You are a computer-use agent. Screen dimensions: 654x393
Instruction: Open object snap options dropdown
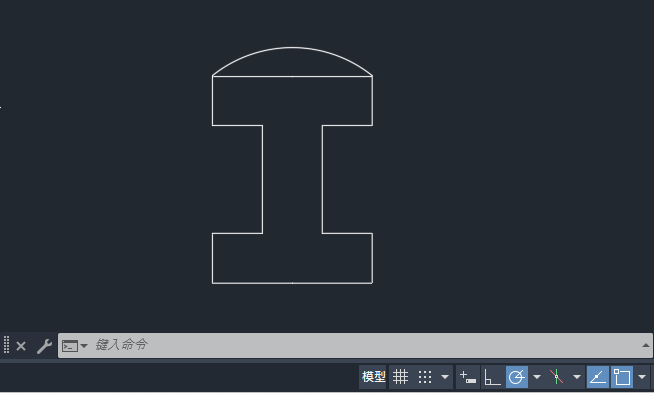tap(642, 377)
